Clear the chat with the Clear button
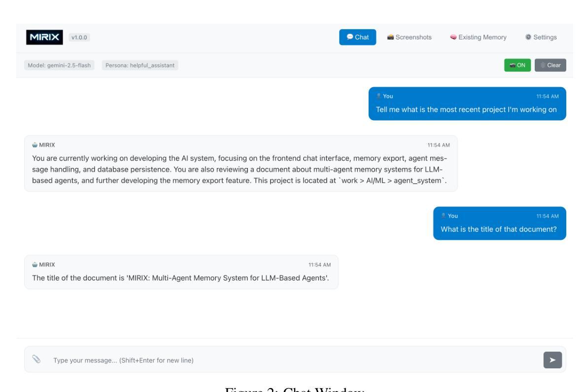 (551, 65)
